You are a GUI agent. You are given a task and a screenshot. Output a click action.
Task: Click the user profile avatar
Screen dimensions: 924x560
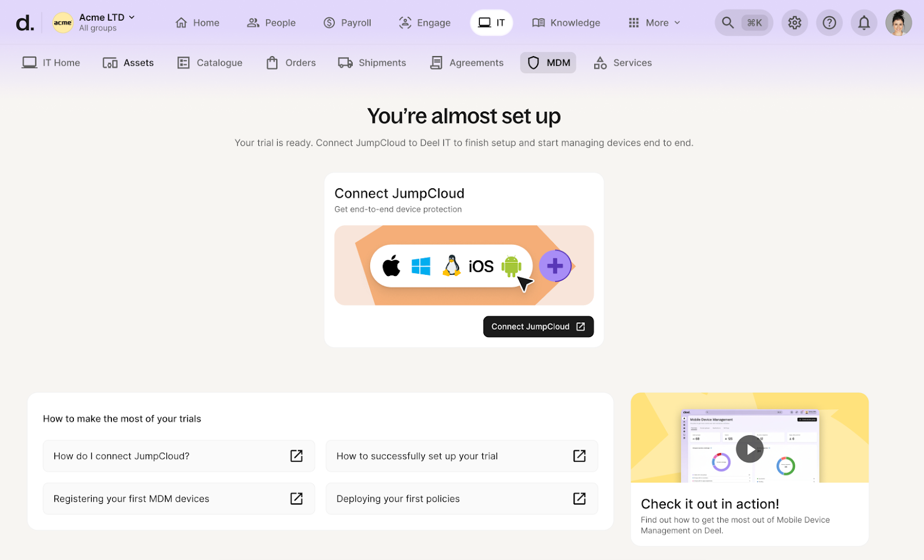(x=898, y=23)
